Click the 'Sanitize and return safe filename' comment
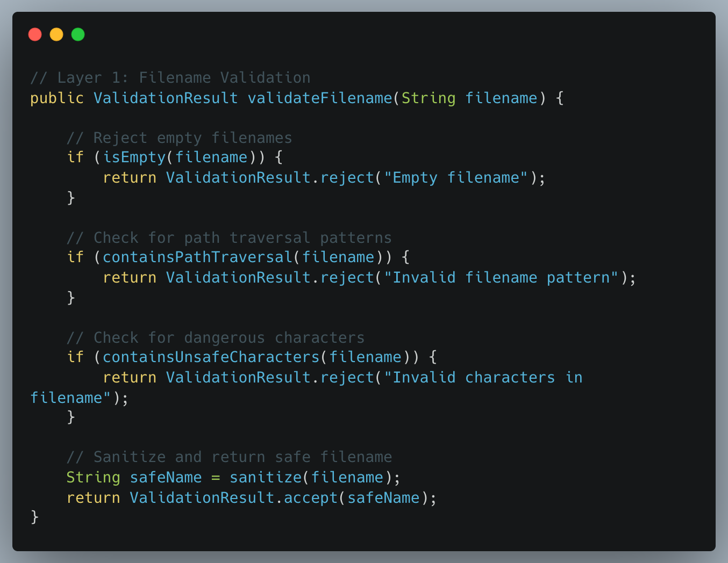The image size is (728, 563). pos(229,457)
